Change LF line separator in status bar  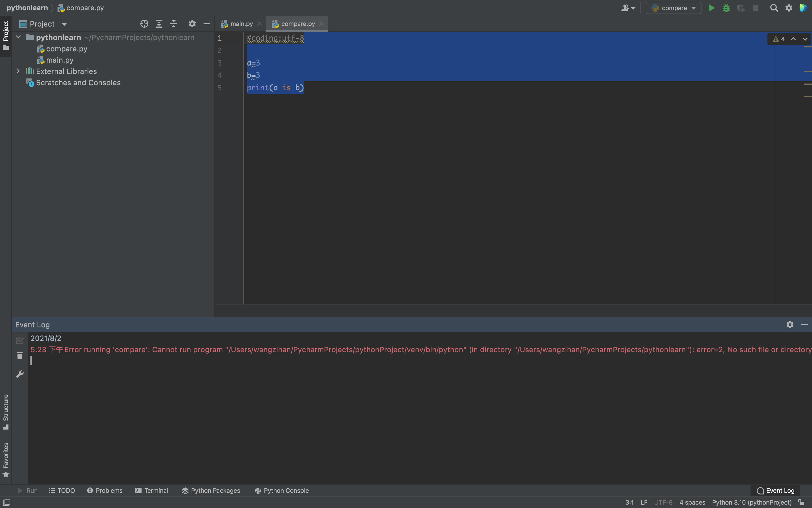[x=644, y=502]
